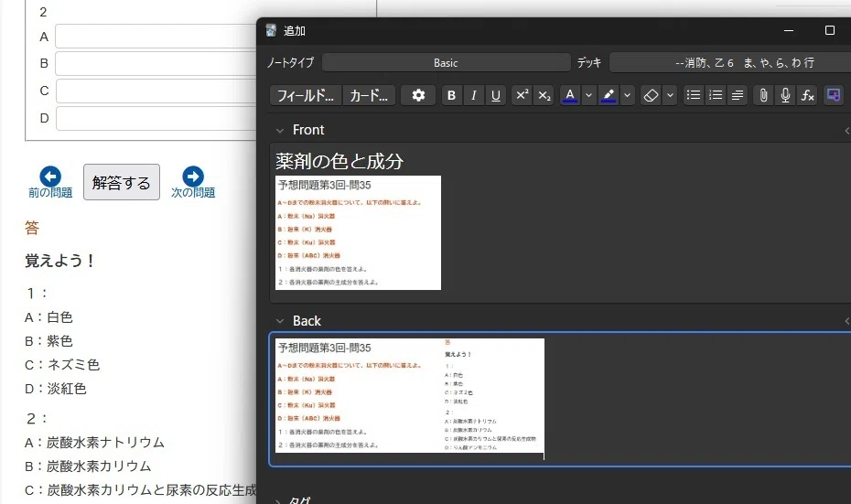
Task: Insert an ordered numbered list
Action: coord(716,95)
